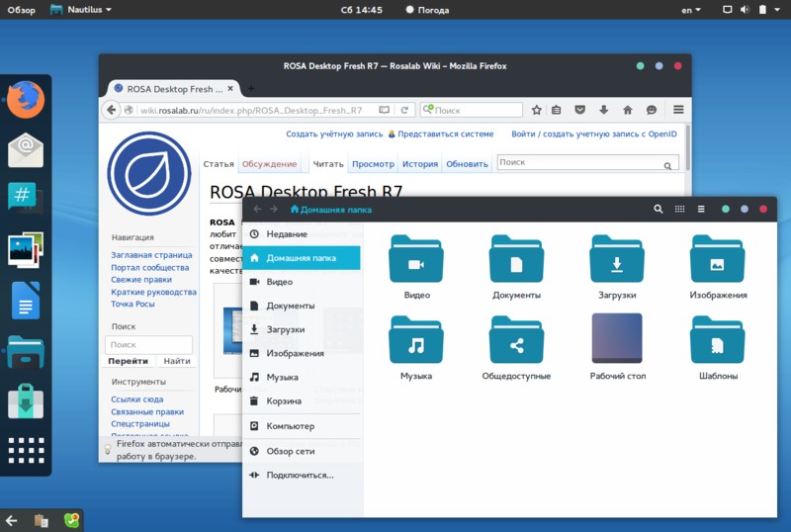Screen dimensions: 791x532
Task: Open Портал сообщества link
Action: (x=150, y=268)
